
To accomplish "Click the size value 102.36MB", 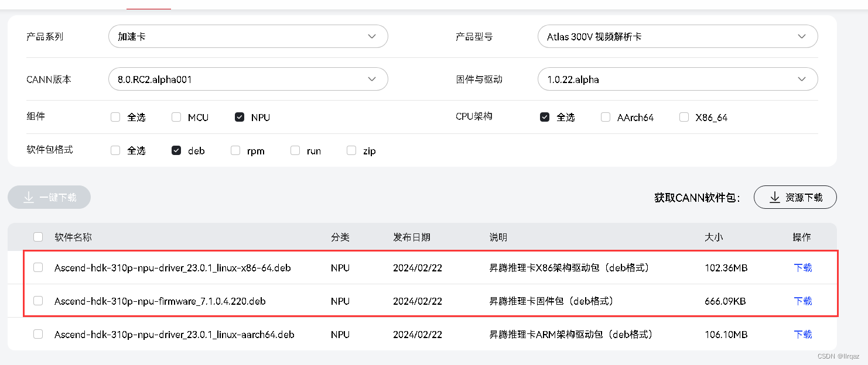I will coord(726,268).
